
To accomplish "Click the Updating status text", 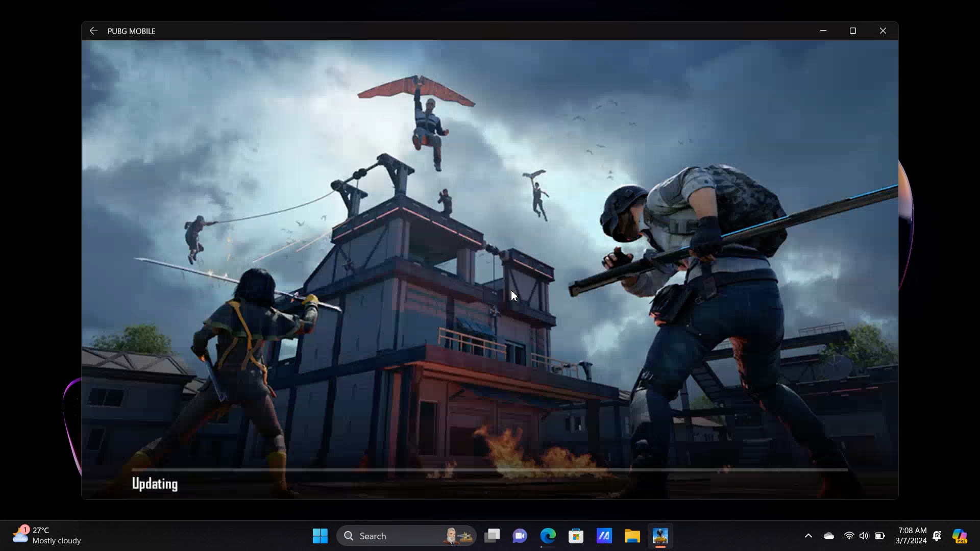I will pyautogui.click(x=155, y=484).
